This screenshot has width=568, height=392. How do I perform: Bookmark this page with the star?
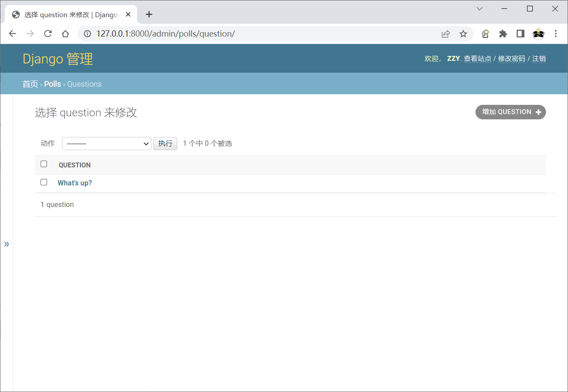coord(463,34)
